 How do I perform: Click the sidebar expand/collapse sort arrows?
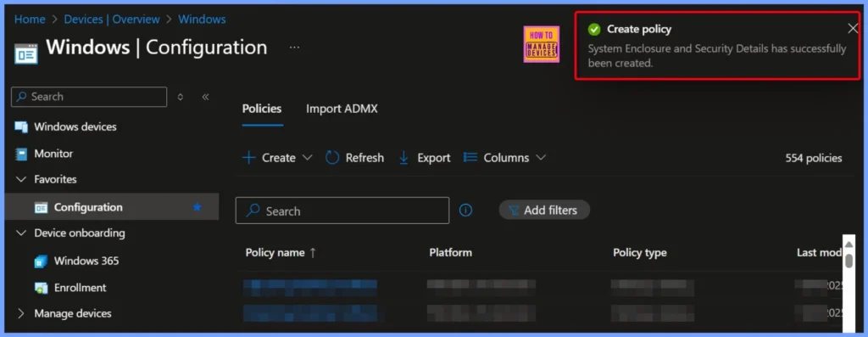(181, 97)
